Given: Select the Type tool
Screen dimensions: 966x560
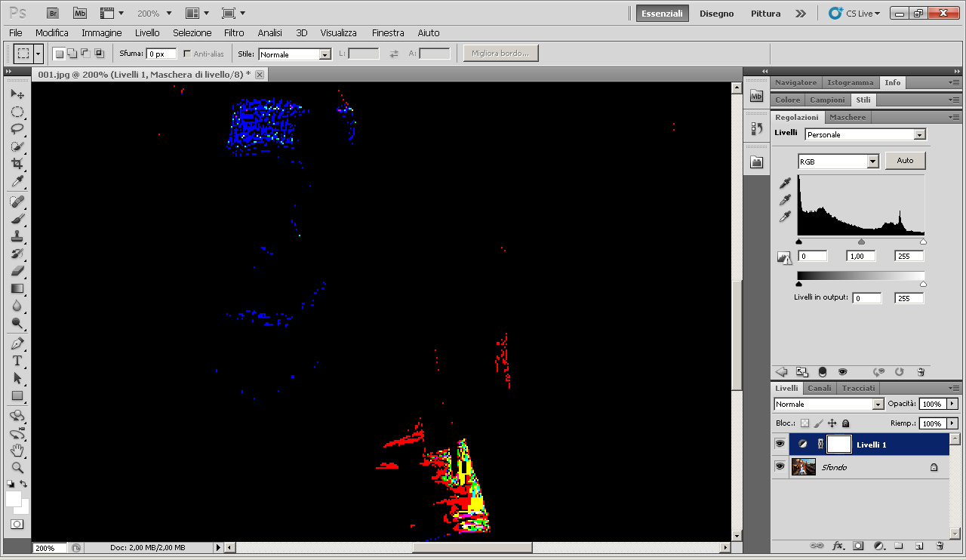Looking at the screenshot, I should coord(17,361).
